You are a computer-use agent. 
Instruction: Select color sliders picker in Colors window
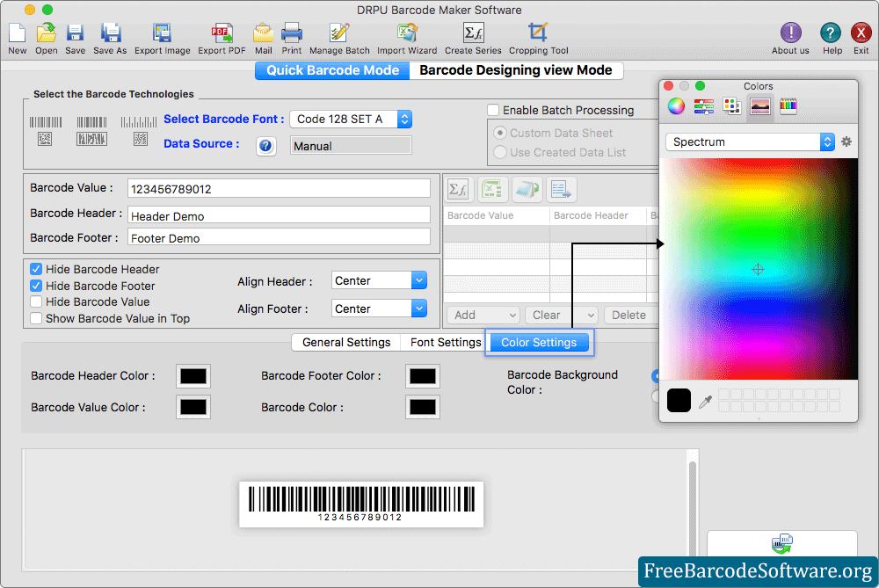(703, 106)
